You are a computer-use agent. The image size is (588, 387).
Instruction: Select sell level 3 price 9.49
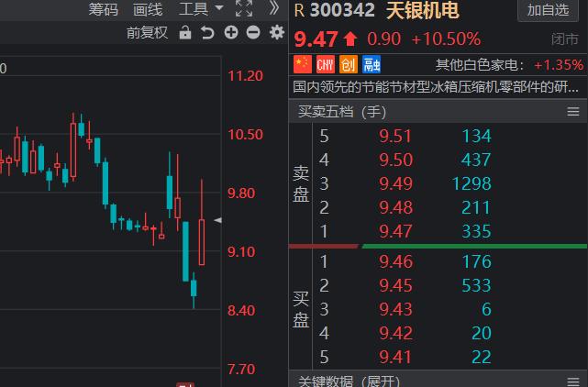pyautogui.click(x=395, y=183)
